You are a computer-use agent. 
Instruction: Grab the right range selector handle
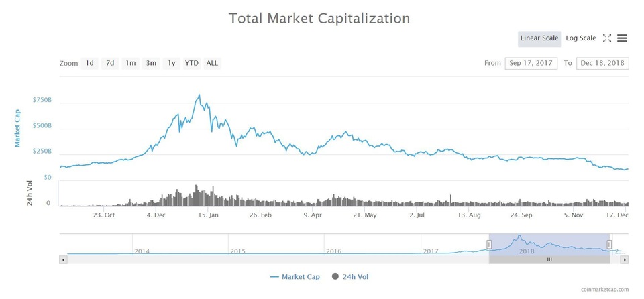click(x=609, y=245)
